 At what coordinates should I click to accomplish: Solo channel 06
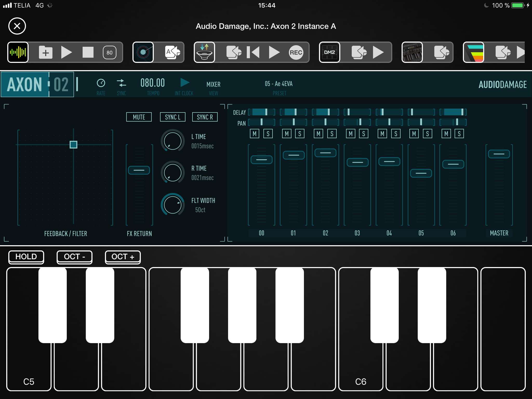pyautogui.click(x=459, y=134)
